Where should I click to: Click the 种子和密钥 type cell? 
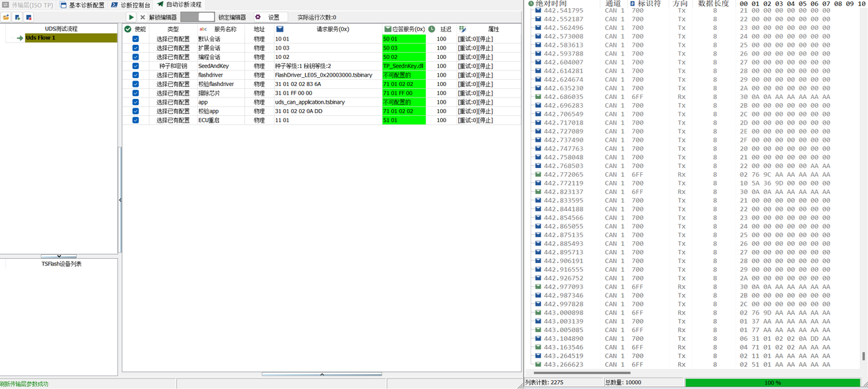(173, 66)
